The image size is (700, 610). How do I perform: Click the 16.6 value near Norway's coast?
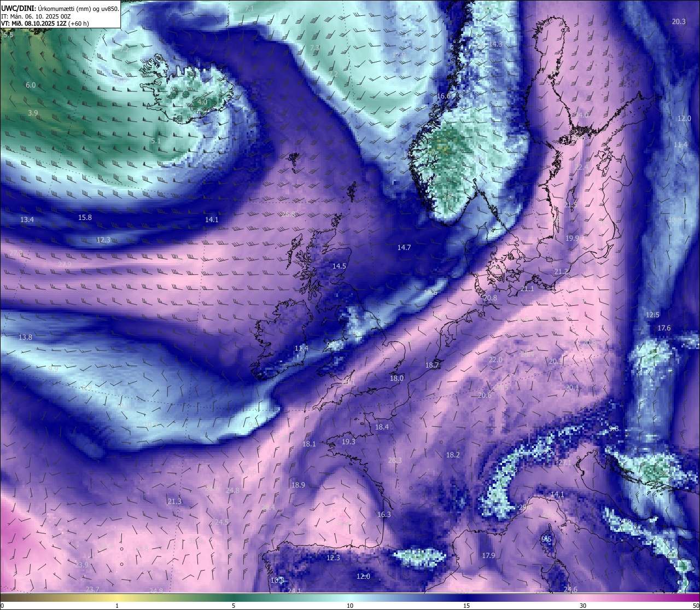tap(444, 96)
